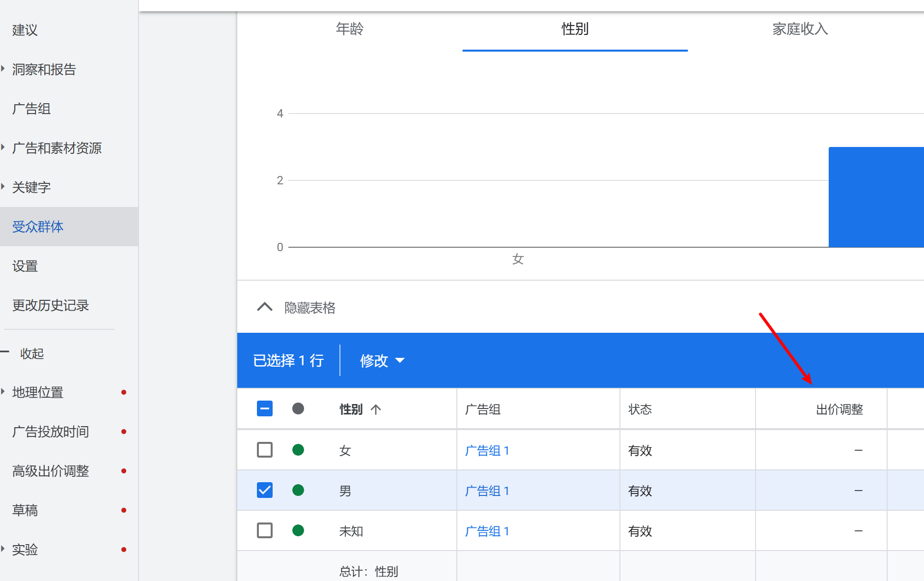Uncheck the checkbox for the 男 row

point(265,490)
